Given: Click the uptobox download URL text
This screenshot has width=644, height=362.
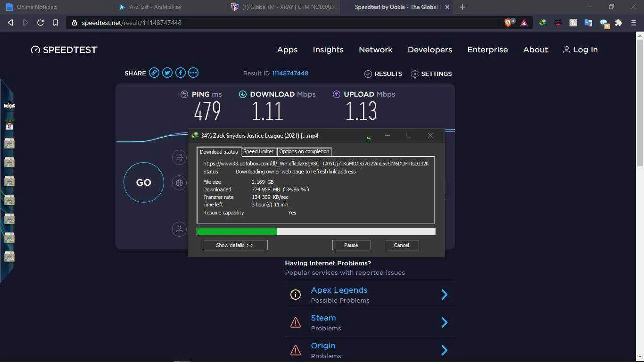Looking at the screenshot, I should pos(316,164).
